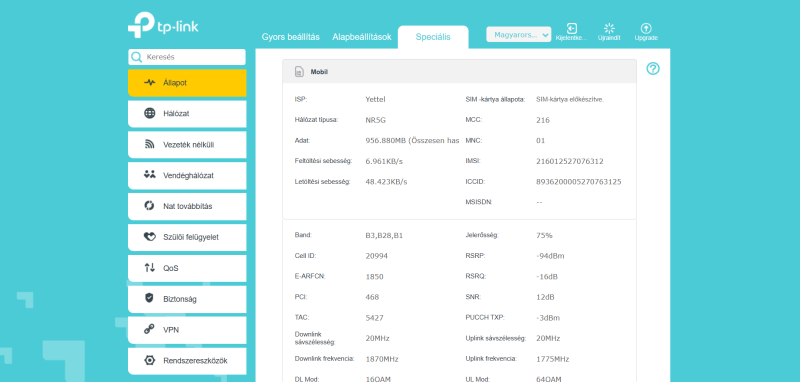The height and width of the screenshot is (382, 800).
Task: Open the QoS menu item
Action: [187, 268]
